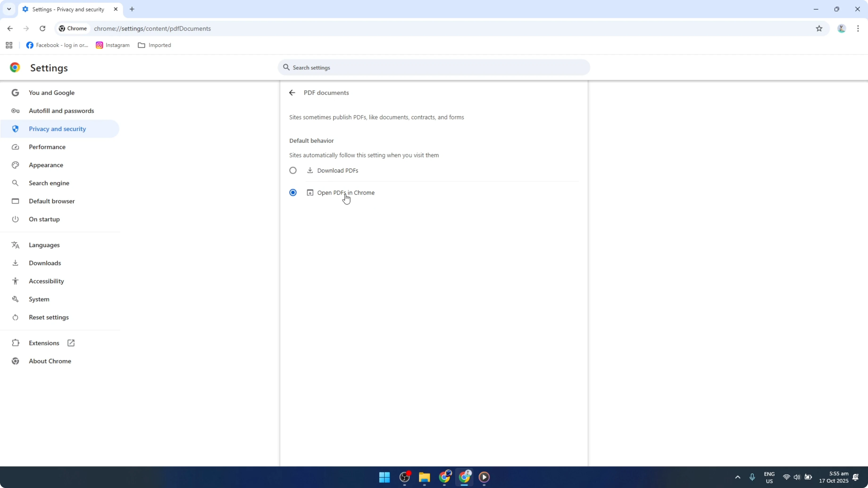Show hidden icons in system tray
This screenshot has height=488, width=868.
[738, 477]
